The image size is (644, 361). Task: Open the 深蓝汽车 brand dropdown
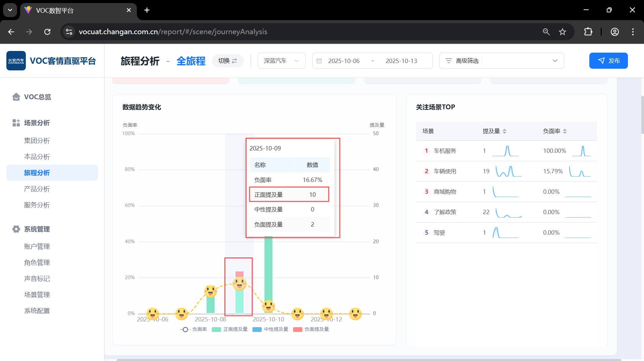point(281,61)
